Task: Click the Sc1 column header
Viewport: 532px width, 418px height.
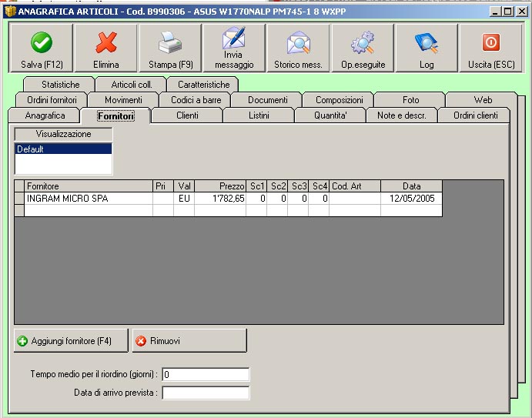Action: (x=256, y=186)
